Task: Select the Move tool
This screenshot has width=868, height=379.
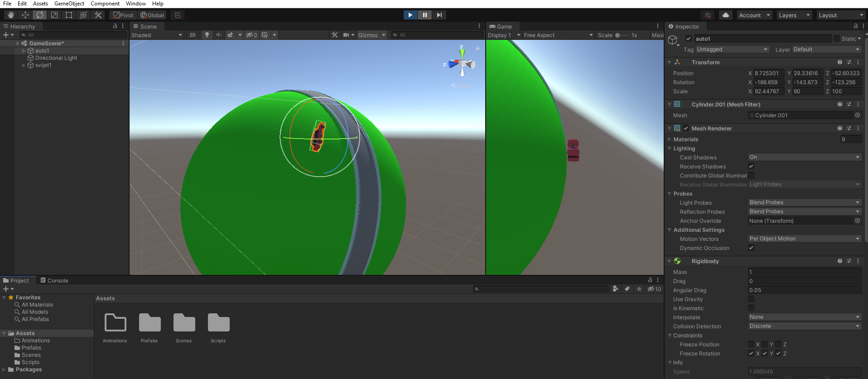Action: (x=25, y=15)
